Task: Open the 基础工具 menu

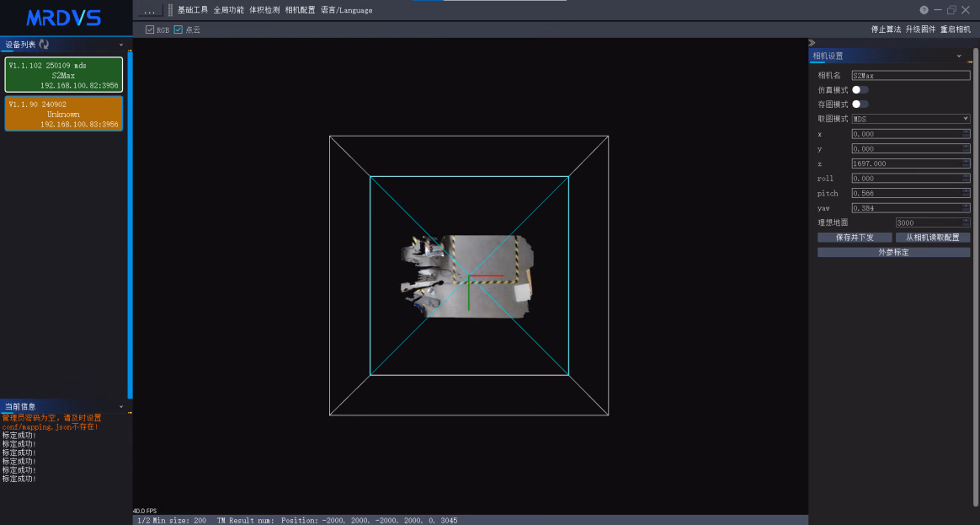Action: point(193,10)
